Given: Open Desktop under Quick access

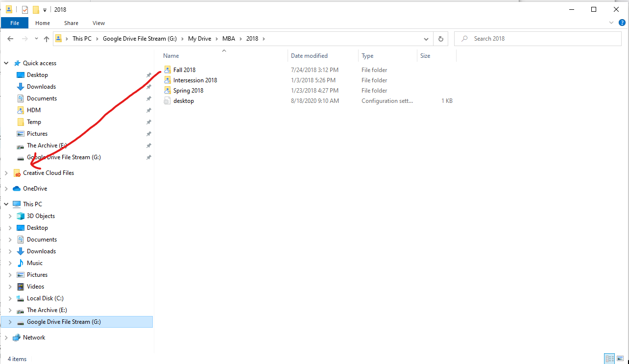Looking at the screenshot, I should click(37, 75).
